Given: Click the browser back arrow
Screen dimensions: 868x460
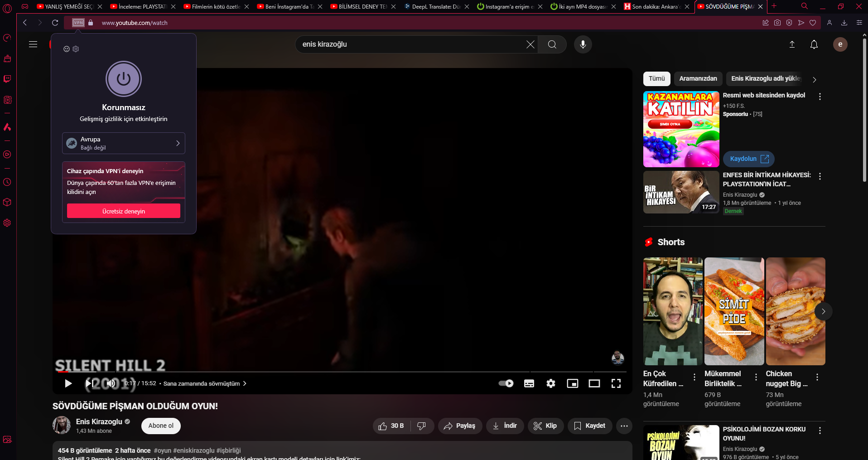Looking at the screenshot, I should (x=25, y=23).
